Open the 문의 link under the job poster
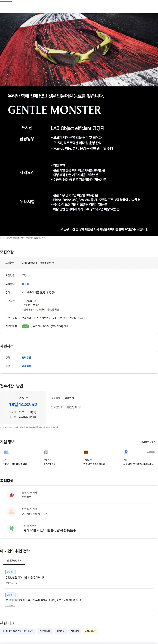Screen dimensions: 158x644 tap(36, 238)
